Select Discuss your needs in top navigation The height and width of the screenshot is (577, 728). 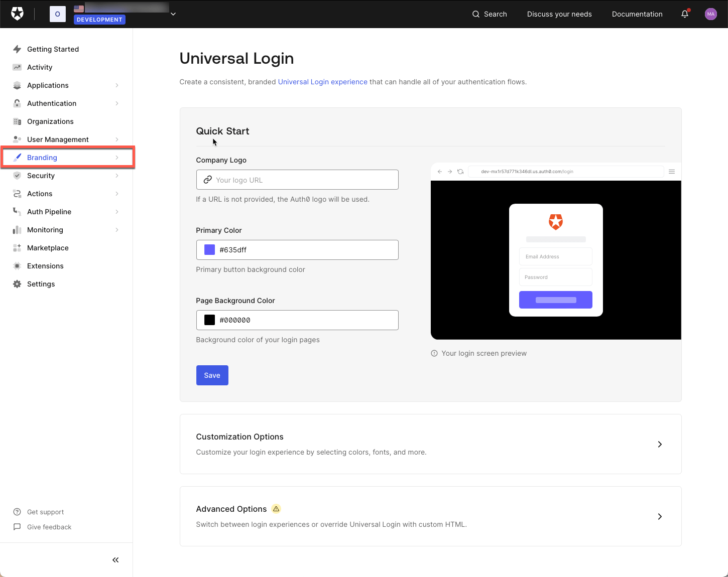pyautogui.click(x=559, y=14)
